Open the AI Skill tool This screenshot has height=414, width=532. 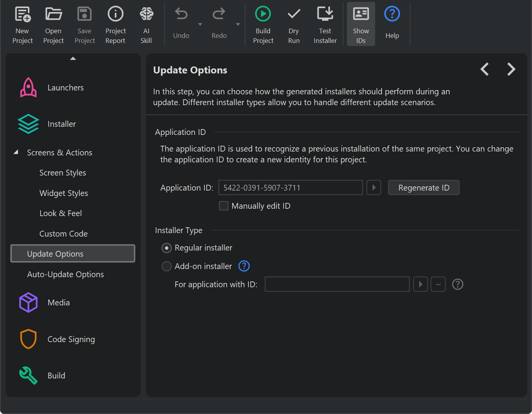pyautogui.click(x=146, y=24)
